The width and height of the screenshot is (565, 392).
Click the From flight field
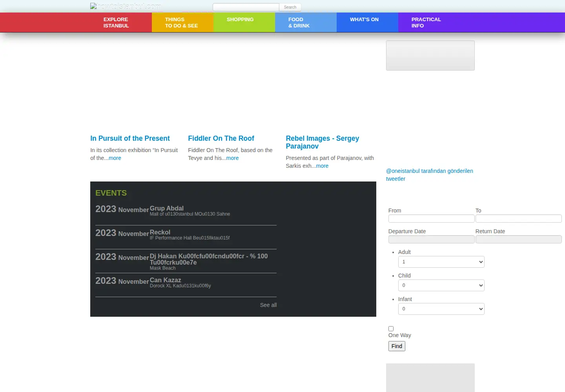(x=432, y=219)
